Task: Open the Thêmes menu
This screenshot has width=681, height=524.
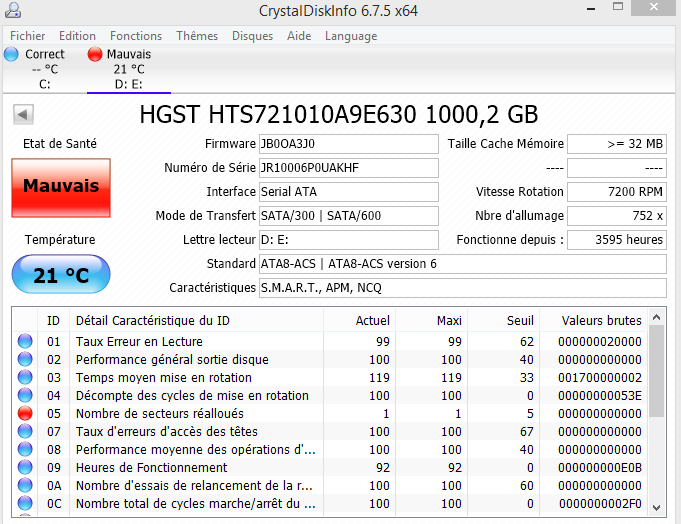Action: [197, 36]
